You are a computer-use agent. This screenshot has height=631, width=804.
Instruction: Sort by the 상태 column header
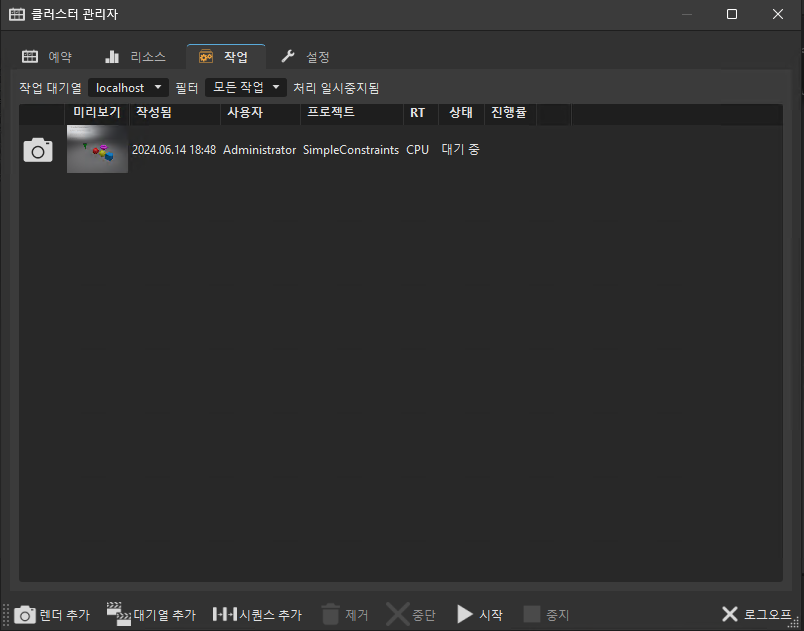[461, 113]
